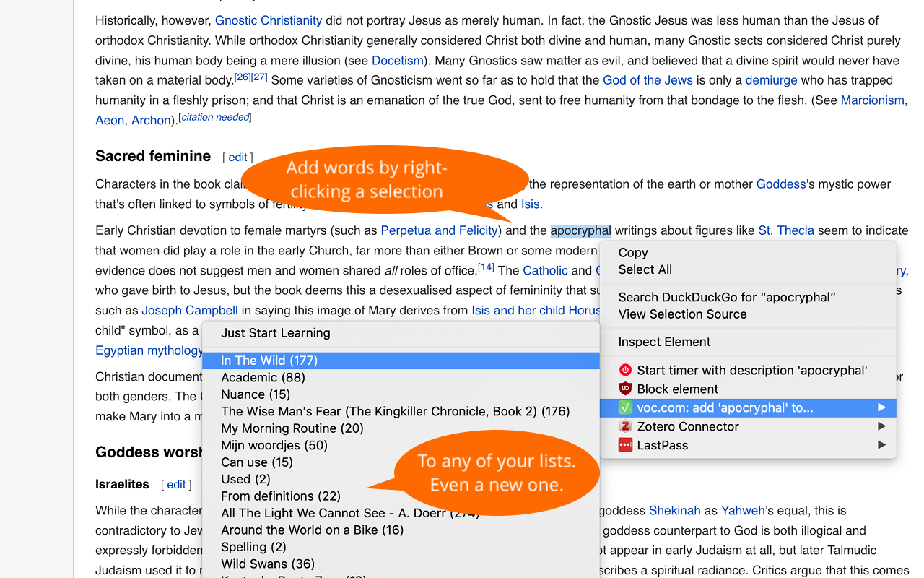This screenshot has width=924, height=578.
Task: Edit the Israelites subsection
Action: click(x=176, y=485)
